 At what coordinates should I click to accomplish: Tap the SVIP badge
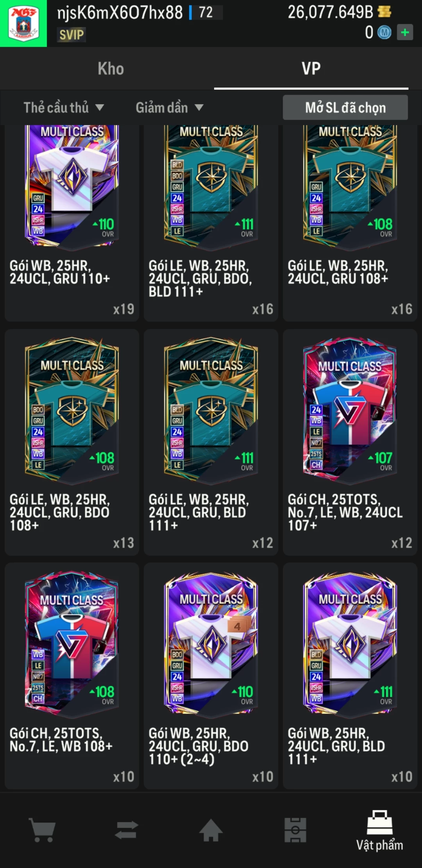[72, 35]
